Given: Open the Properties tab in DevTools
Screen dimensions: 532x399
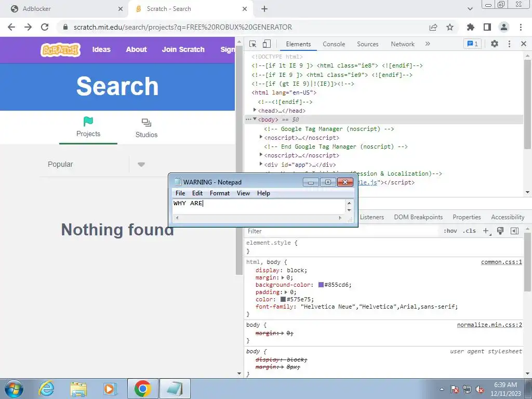Looking at the screenshot, I should pos(467,217).
